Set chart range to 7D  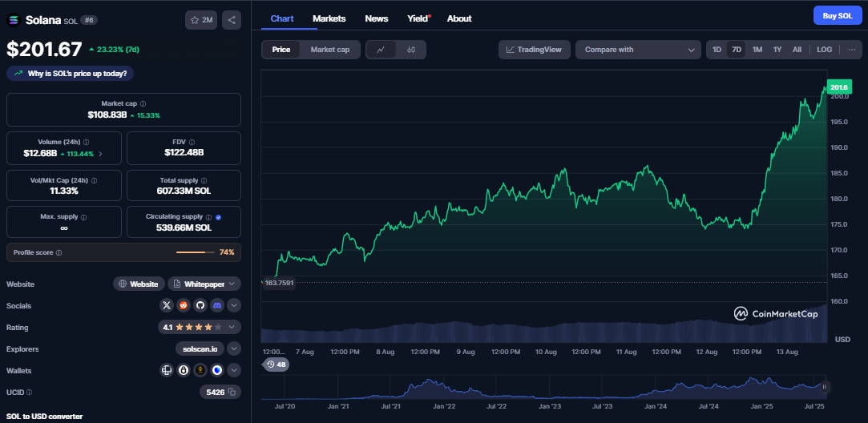[x=737, y=50]
